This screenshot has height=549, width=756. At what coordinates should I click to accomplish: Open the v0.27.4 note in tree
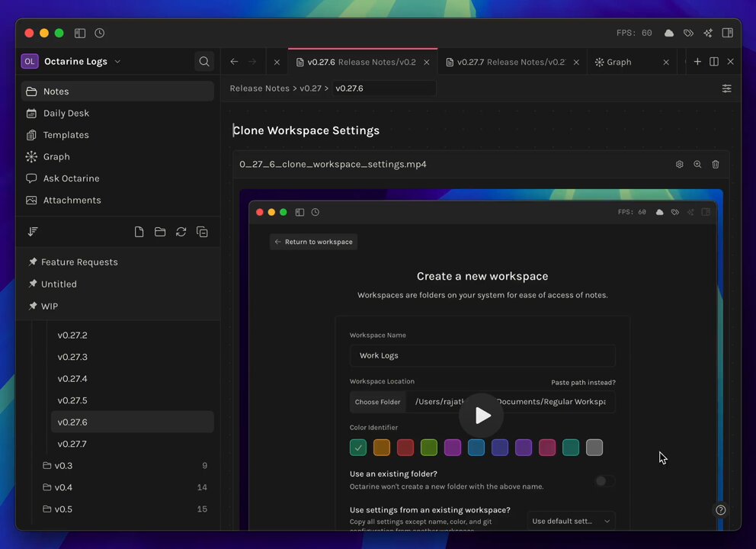[132, 379]
